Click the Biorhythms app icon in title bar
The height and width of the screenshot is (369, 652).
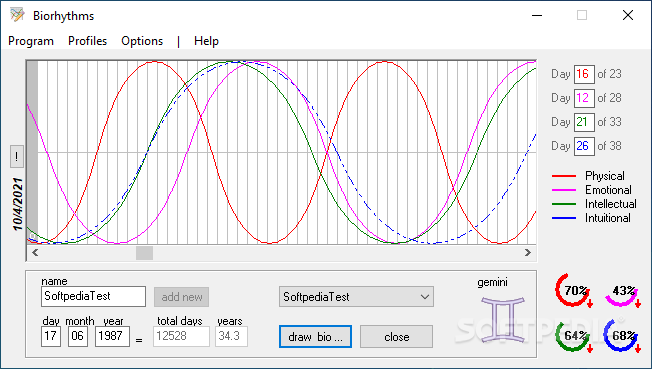tap(17, 15)
